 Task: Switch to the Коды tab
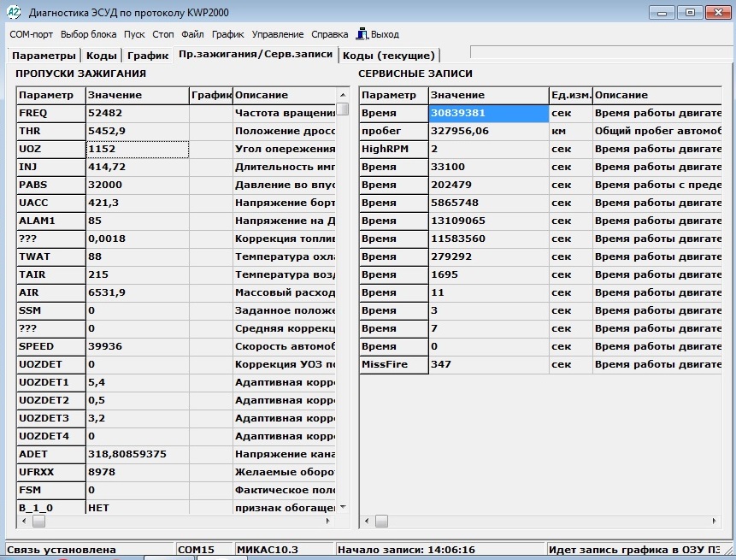pyautogui.click(x=102, y=56)
